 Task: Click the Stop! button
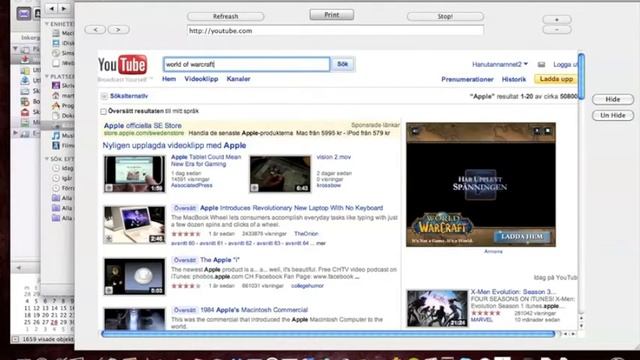pos(445,17)
